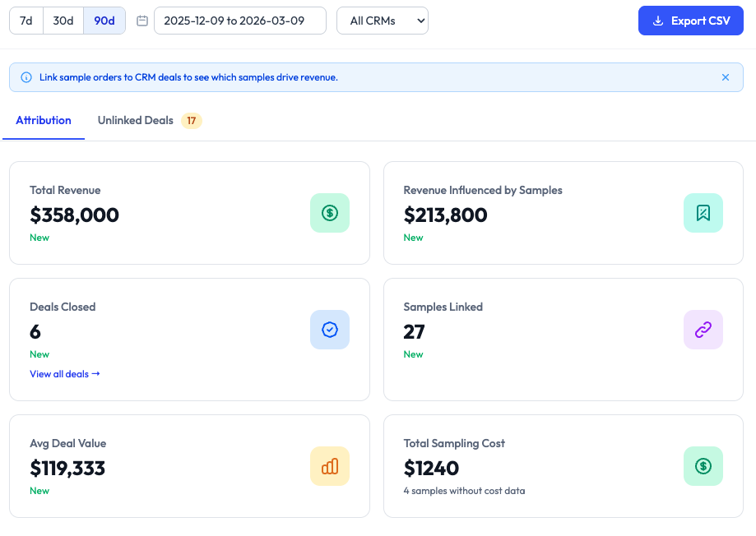Click the link icon on Samples Linked card

click(703, 330)
